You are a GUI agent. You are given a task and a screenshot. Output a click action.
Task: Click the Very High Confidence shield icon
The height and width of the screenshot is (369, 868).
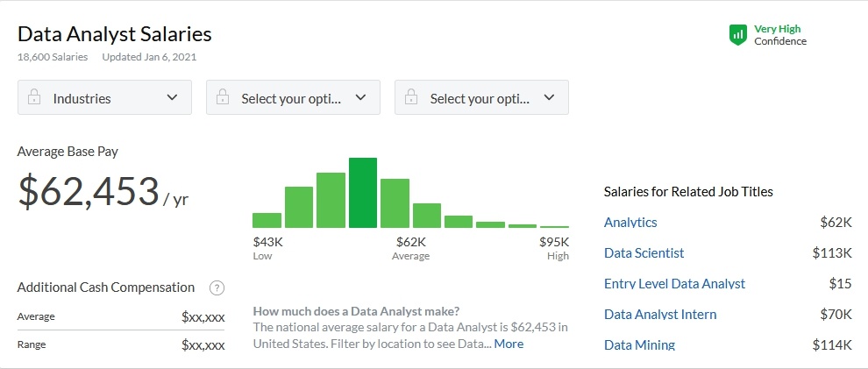coord(738,35)
